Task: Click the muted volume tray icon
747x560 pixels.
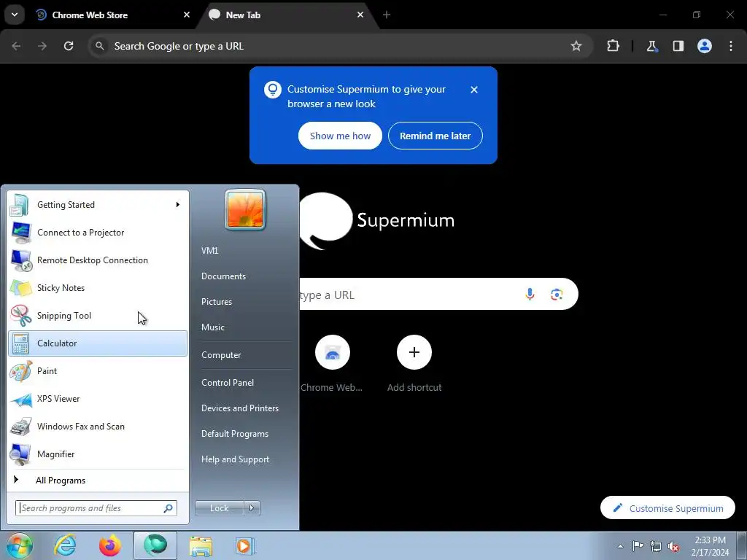Action: (673, 546)
